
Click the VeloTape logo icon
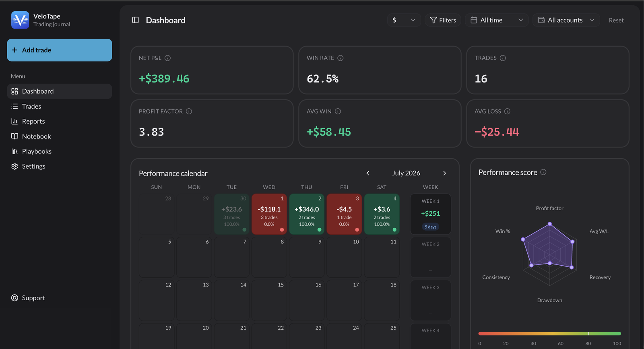[20, 20]
